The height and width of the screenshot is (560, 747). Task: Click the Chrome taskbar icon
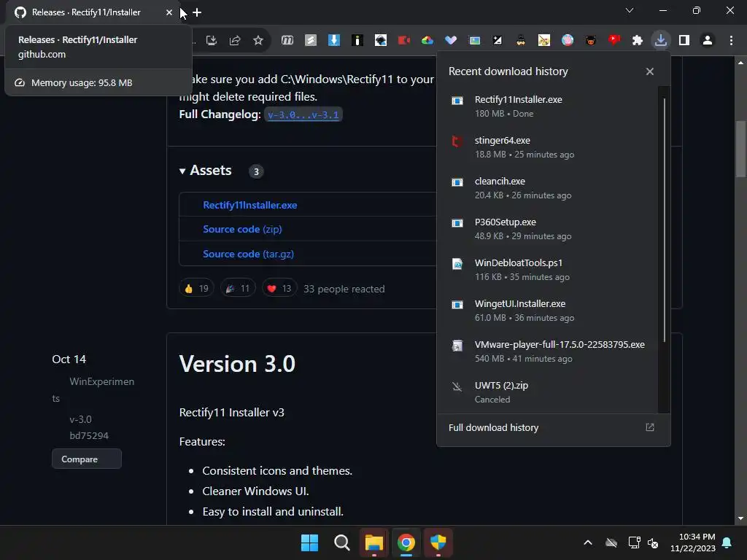coord(406,542)
